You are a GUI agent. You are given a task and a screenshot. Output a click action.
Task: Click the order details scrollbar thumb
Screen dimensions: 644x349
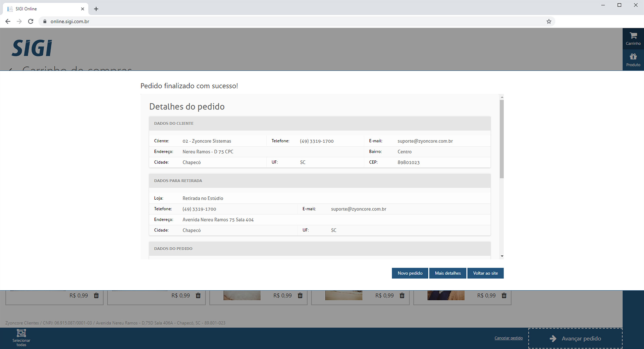tap(501, 139)
